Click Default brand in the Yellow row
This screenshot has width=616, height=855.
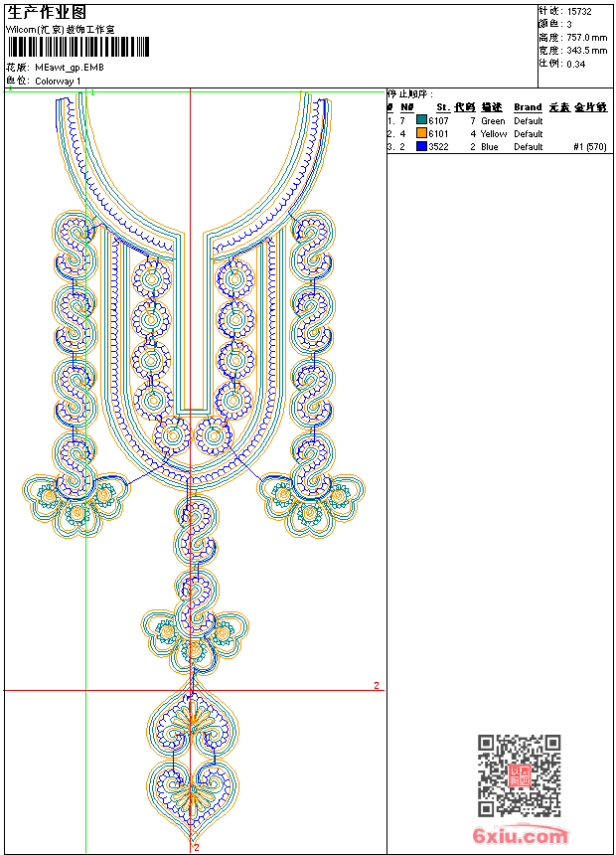click(529, 133)
